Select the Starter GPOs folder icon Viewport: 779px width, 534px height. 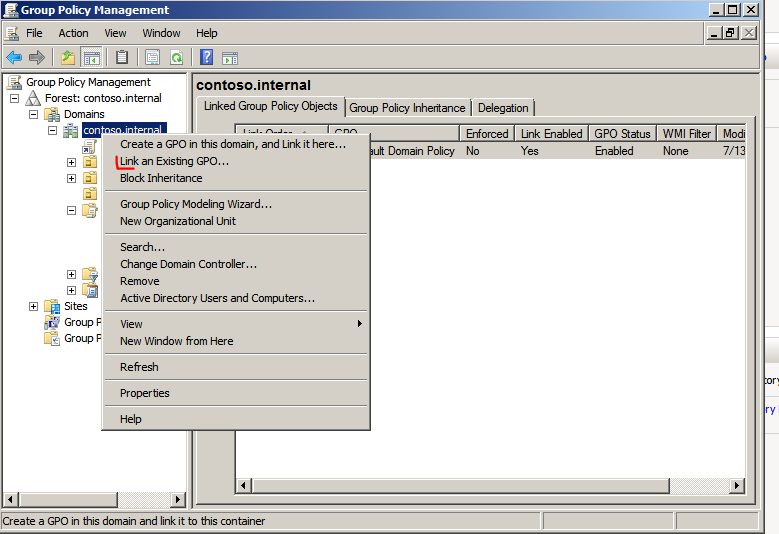(x=90, y=290)
